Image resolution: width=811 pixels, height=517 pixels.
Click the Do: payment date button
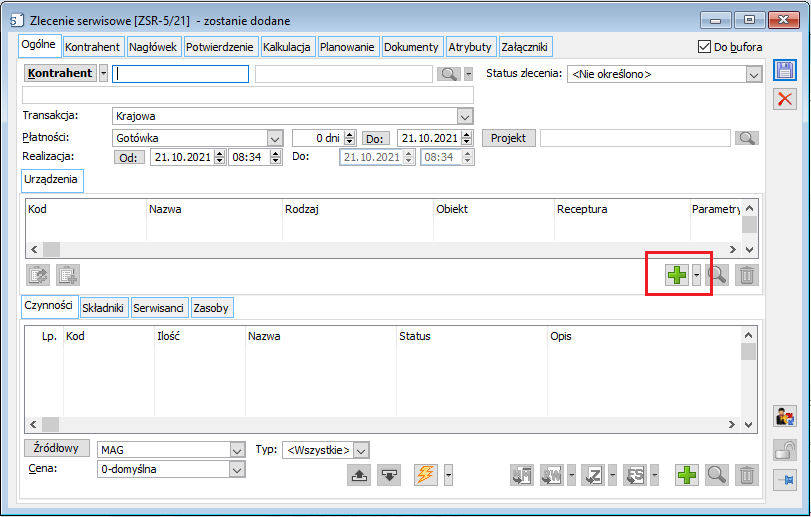(375, 139)
